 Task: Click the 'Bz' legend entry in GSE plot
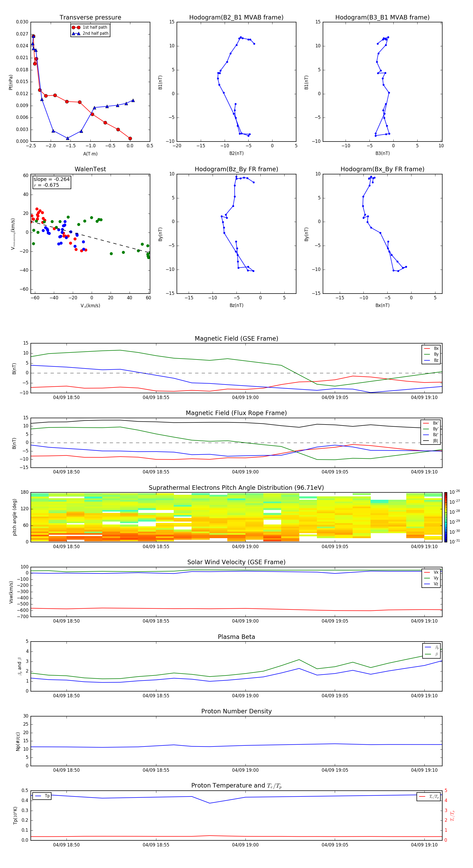tap(431, 360)
